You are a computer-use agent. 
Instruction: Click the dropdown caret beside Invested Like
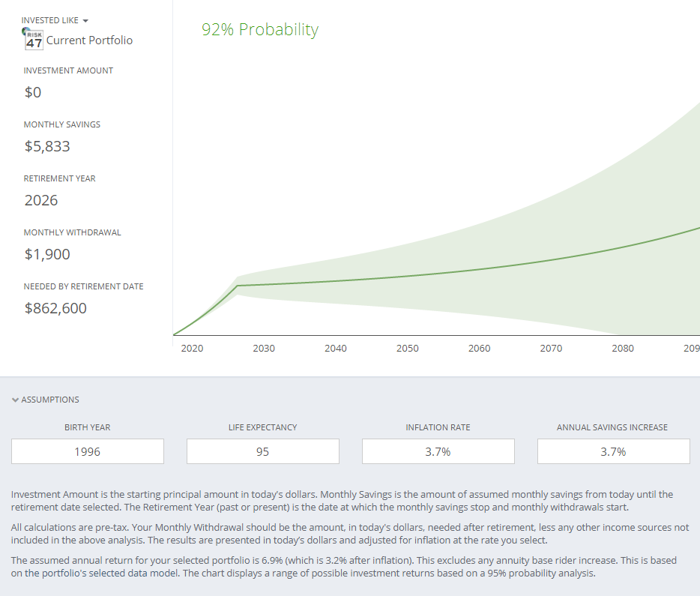[85, 20]
